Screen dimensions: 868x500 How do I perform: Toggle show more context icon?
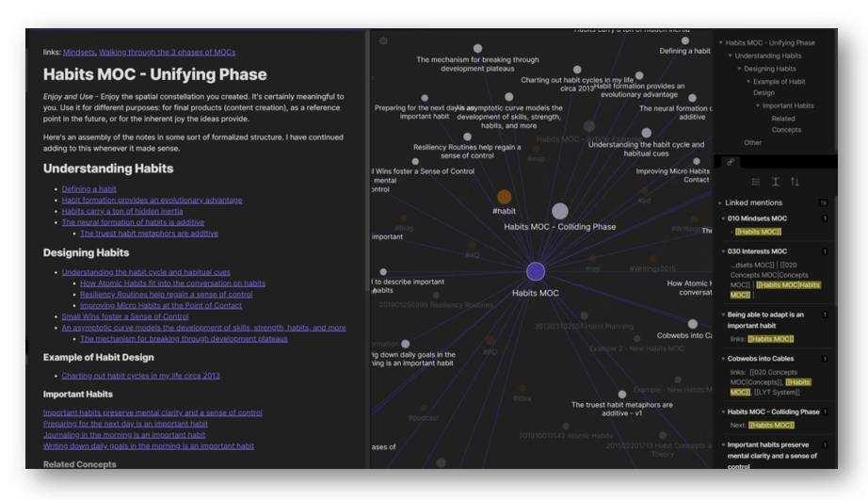[776, 182]
